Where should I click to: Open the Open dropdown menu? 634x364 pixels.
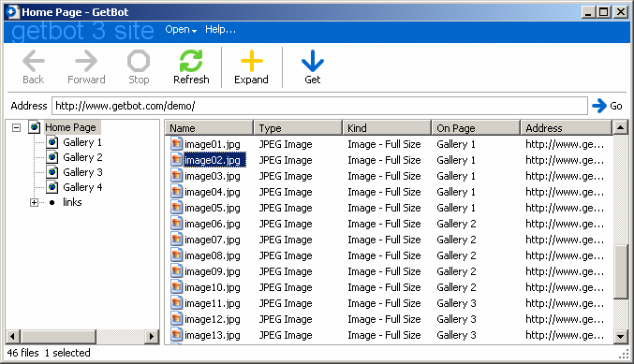pyautogui.click(x=181, y=30)
